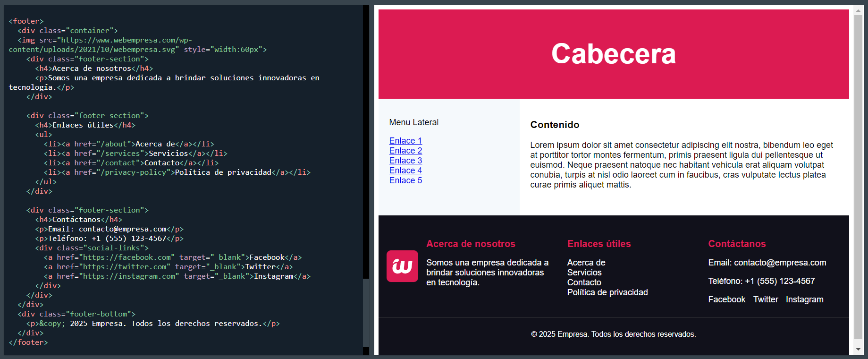Follow the Servicios footer link

click(584, 273)
